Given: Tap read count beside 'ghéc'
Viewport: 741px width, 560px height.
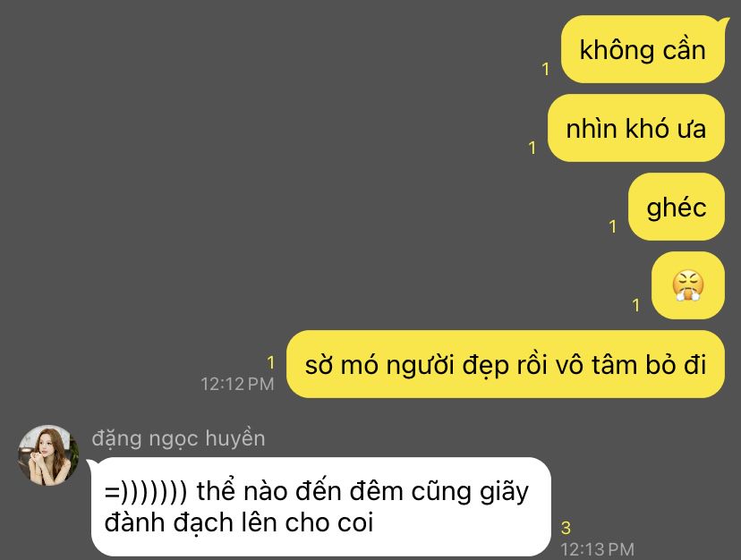Looking at the screenshot, I should pyautogui.click(x=613, y=227).
